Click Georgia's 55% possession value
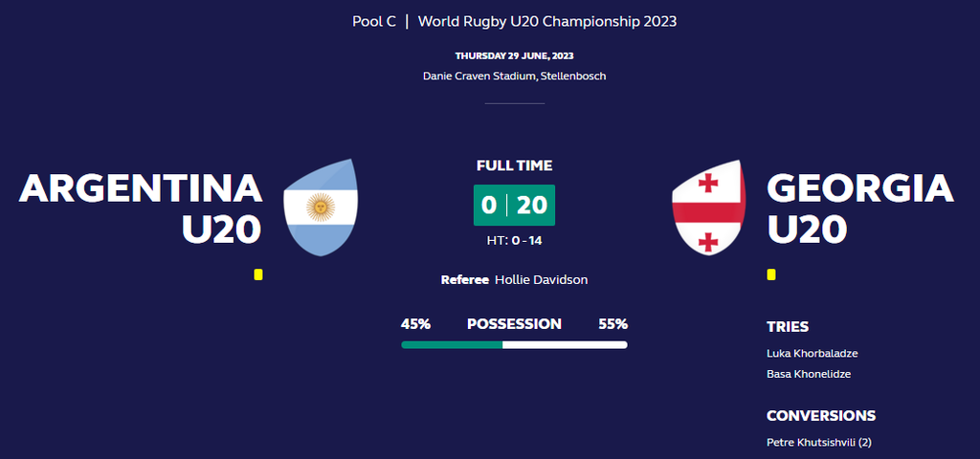The height and width of the screenshot is (459, 980). (613, 324)
